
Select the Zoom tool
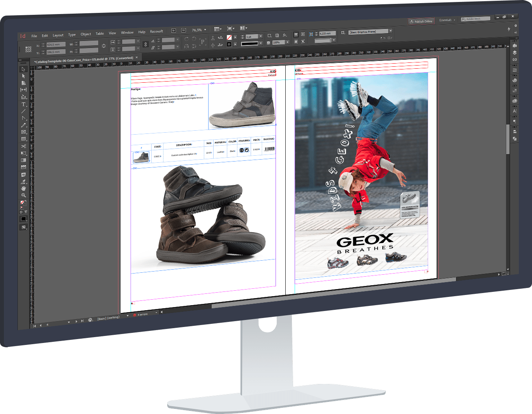tap(23, 195)
